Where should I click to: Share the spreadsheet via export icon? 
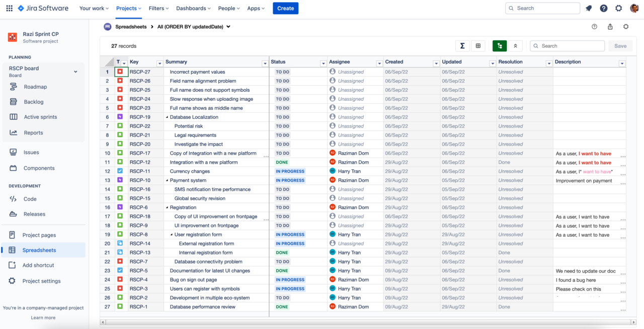609,26
